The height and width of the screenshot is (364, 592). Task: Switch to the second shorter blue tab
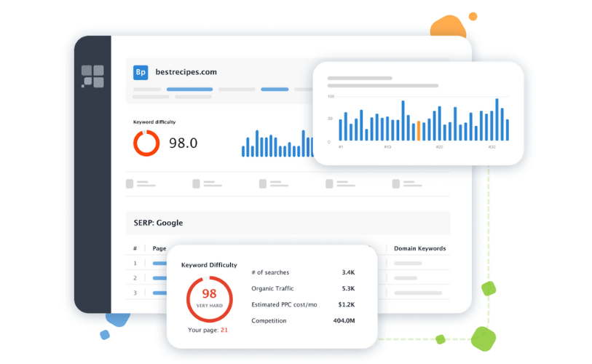(275, 90)
